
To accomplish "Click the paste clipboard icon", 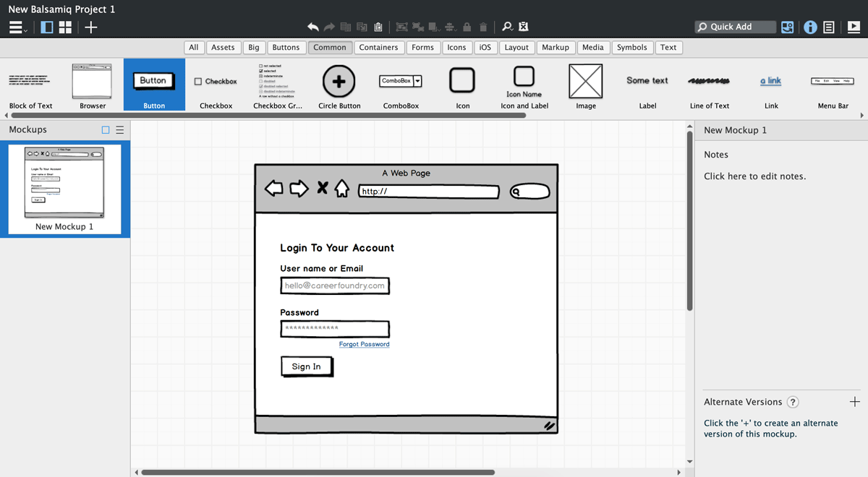I will click(x=378, y=26).
